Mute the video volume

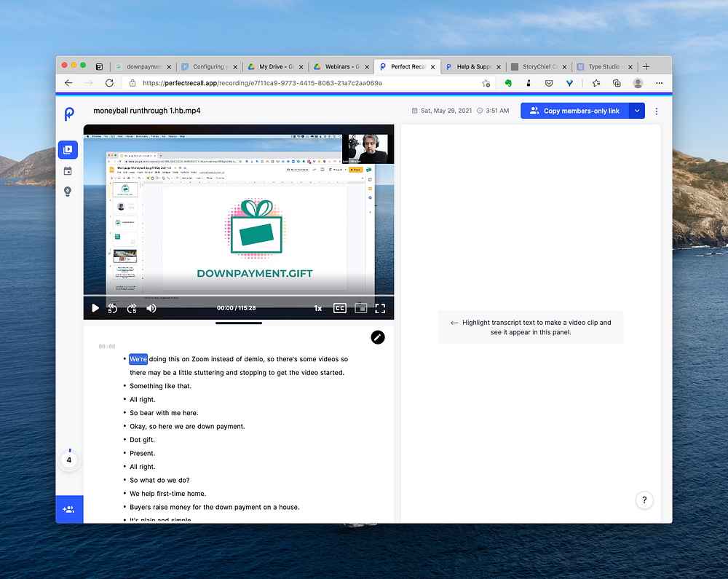(151, 308)
